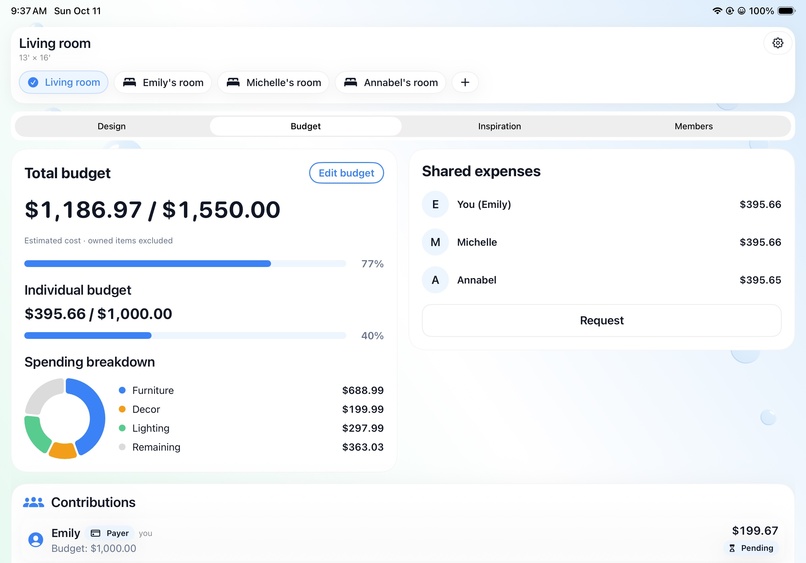The height and width of the screenshot is (563, 806).
Task: Click the E avatar for You (Emily)
Action: [435, 205]
